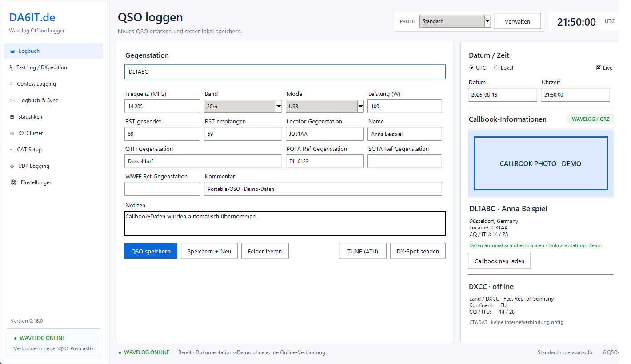Click the Kommentar input field
This screenshot has width=631, height=364.
323,189
